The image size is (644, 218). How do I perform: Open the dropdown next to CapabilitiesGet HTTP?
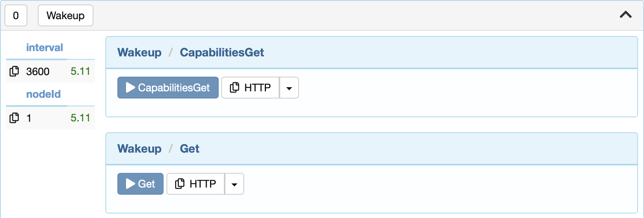pos(289,88)
